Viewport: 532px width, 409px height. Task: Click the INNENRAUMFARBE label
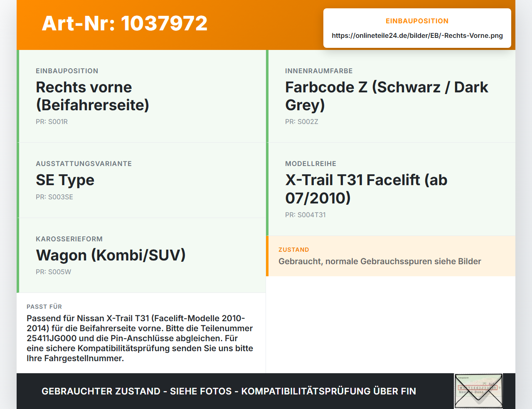click(x=319, y=71)
